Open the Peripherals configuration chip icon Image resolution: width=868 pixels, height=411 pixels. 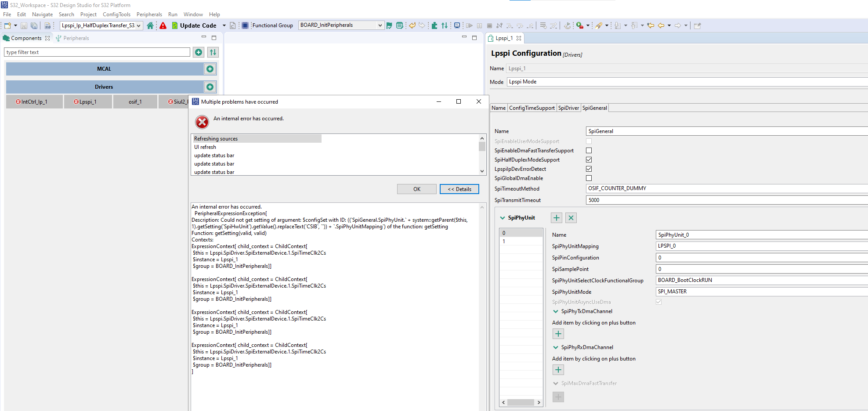click(x=245, y=25)
